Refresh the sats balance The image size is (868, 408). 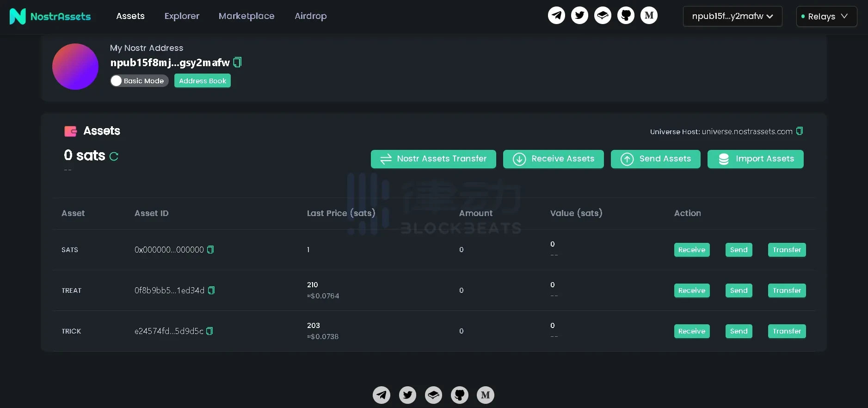point(114,156)
